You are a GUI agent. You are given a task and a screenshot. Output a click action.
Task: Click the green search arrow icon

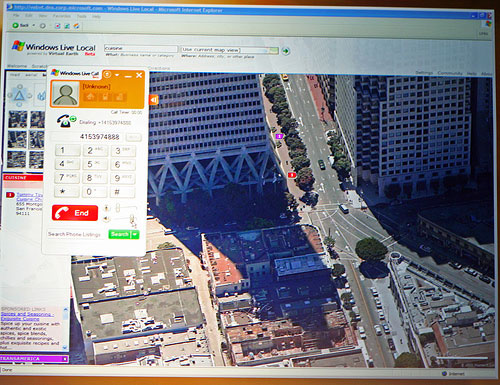(x=286, y=51)
